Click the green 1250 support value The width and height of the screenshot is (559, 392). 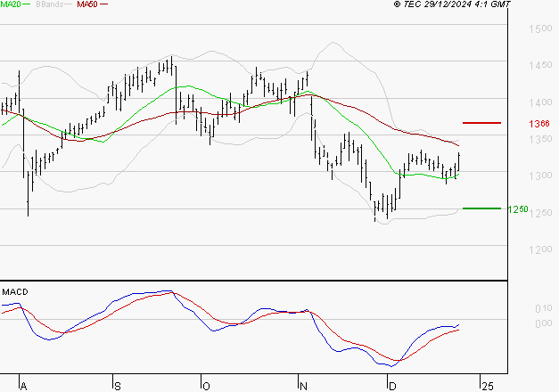coord(518,209)
